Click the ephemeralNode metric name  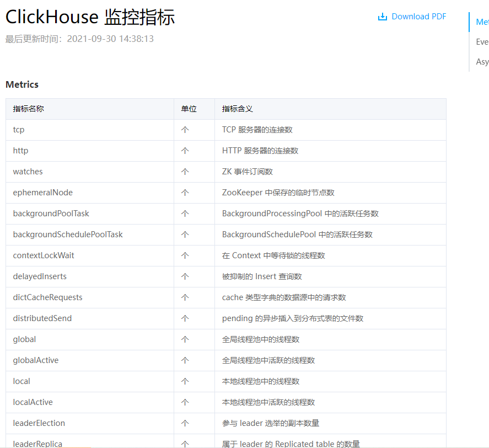click(x=42, y=193)
